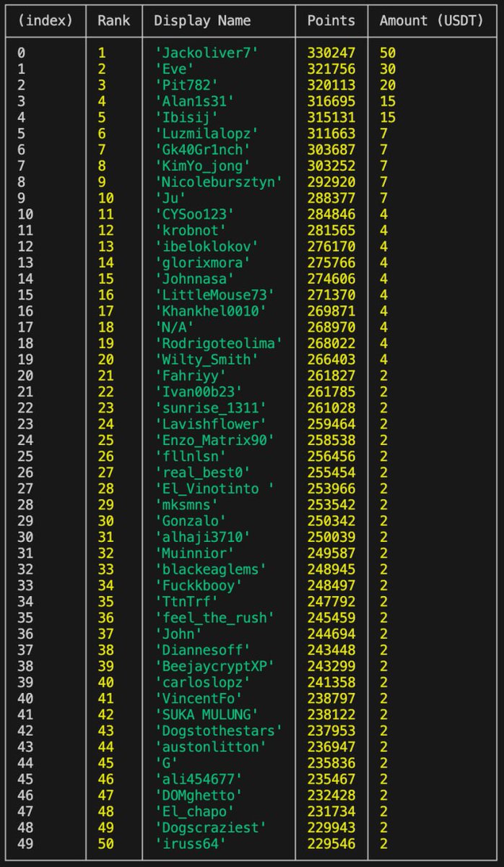Click the single-letter name 'G'
The height and width of the screenshot is (867, 504).
pos(166,763)
